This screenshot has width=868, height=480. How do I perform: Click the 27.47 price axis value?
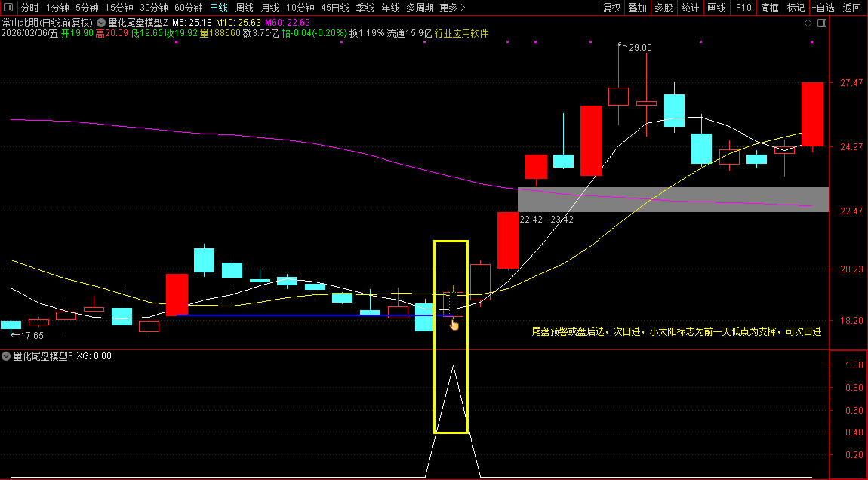[x=851, y=83]
